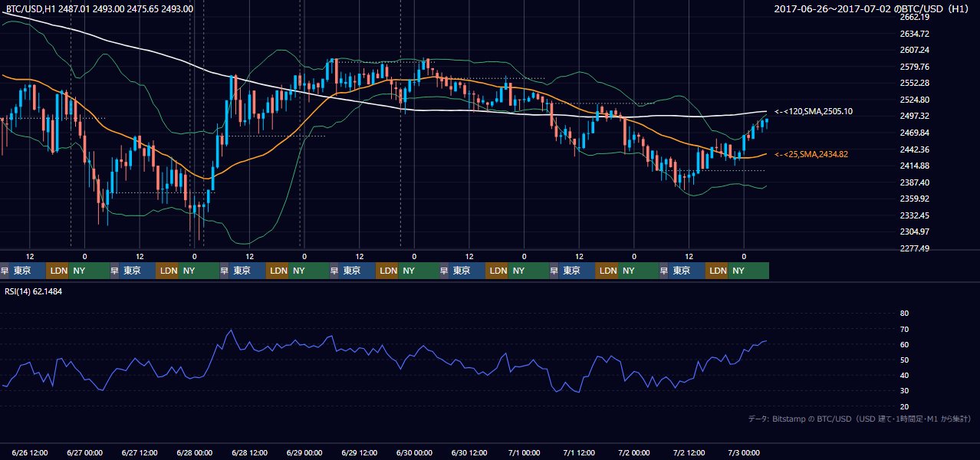Select the 6/26 12:00 time label
The height and width of the screenshot is (460, 980).
pyautogui.click(x=30, y=453)
